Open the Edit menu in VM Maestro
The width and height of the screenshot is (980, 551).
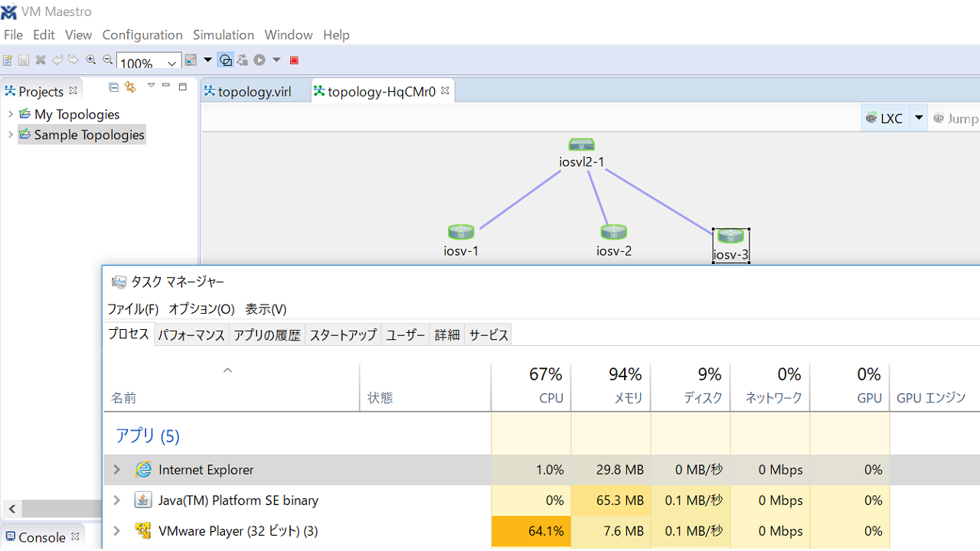(x=44, y=34)
